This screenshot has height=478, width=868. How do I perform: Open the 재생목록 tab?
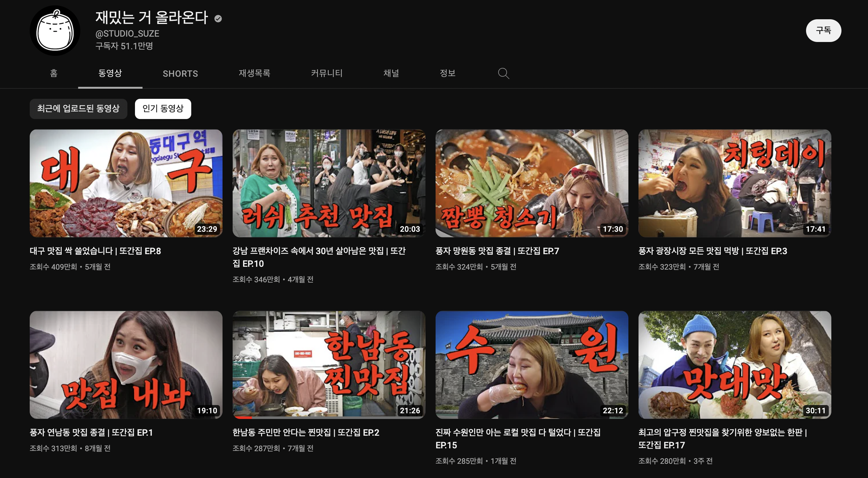click(x=254, y=73)
